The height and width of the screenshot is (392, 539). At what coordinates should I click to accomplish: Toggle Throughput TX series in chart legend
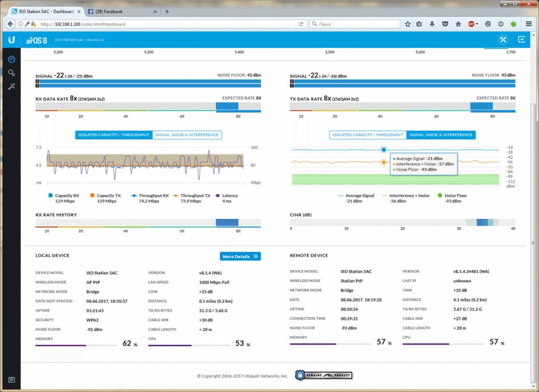click(176, 196)
